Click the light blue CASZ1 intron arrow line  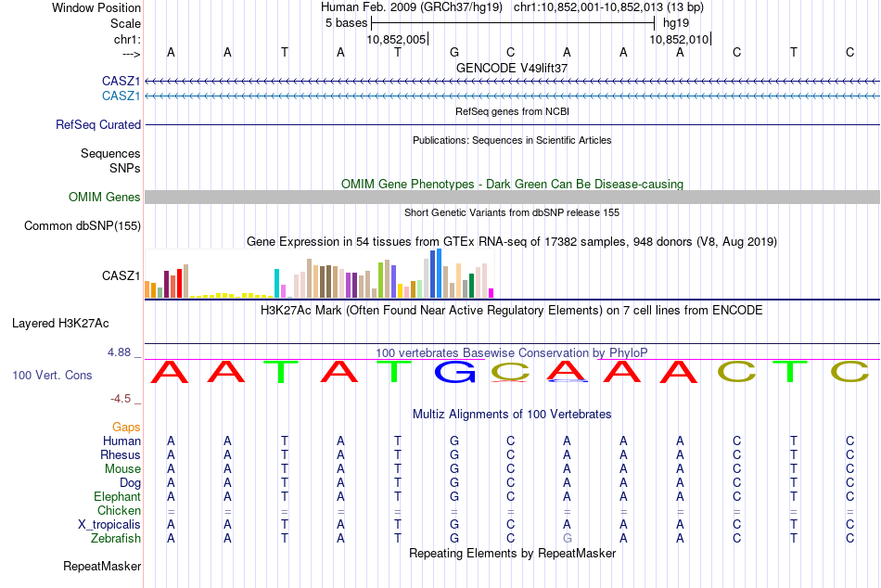click(x=512, y=96)
